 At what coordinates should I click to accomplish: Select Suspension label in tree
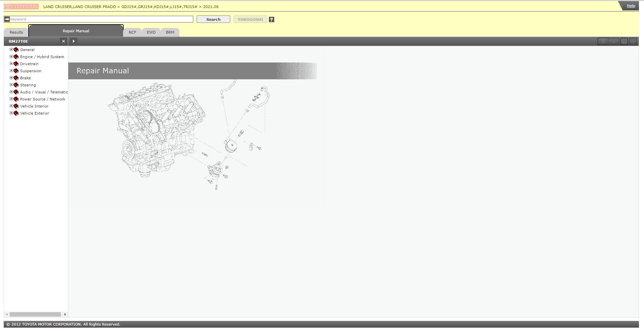pyautogui.click(x=31, y=71)
